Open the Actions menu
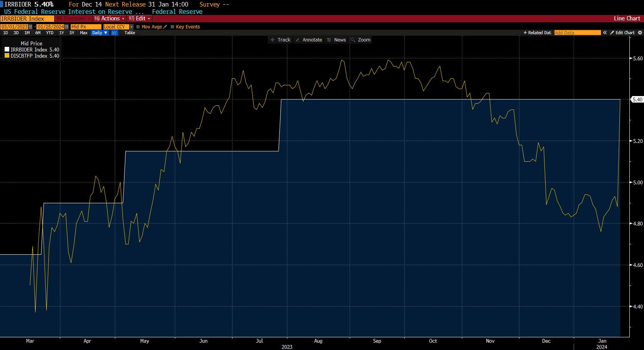 click(109, 18)
